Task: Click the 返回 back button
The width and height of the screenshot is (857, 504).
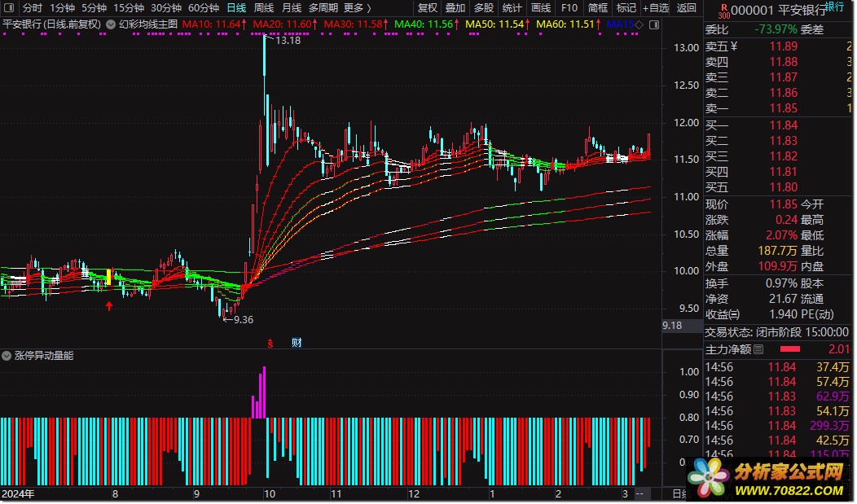Action: tap(687, 7)
